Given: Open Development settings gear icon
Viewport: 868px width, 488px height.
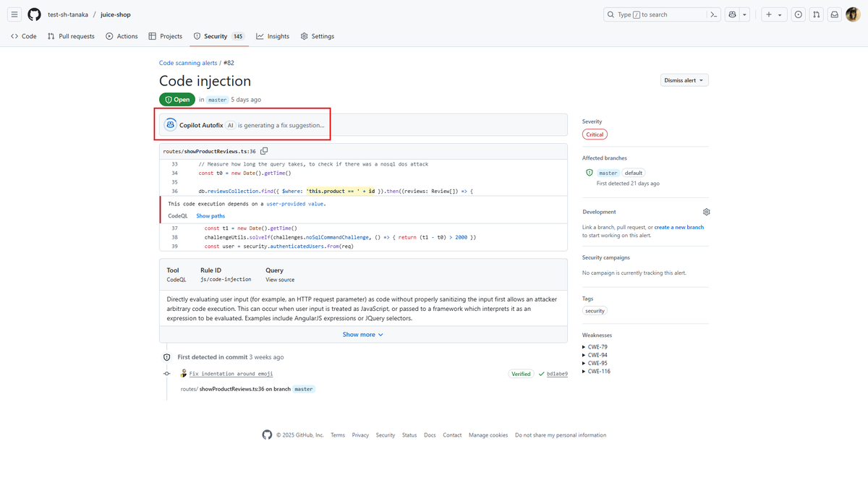Looking at the screenshot, I should coord(706,212).
